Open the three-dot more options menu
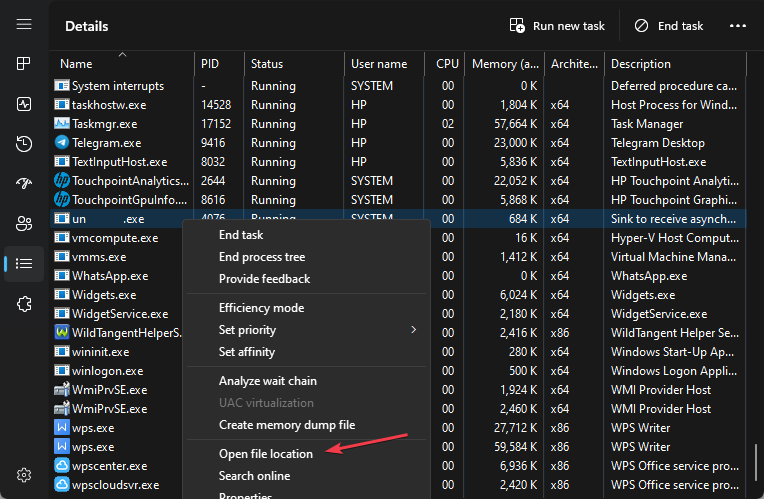The width and height of the screenshot is (764, 499). (x=738, y=25)
